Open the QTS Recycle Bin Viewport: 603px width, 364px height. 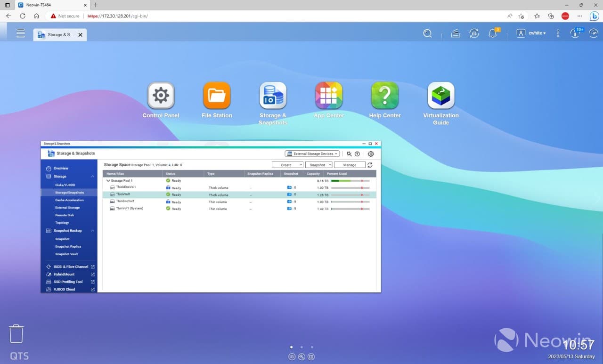click(x=16, y=333)
